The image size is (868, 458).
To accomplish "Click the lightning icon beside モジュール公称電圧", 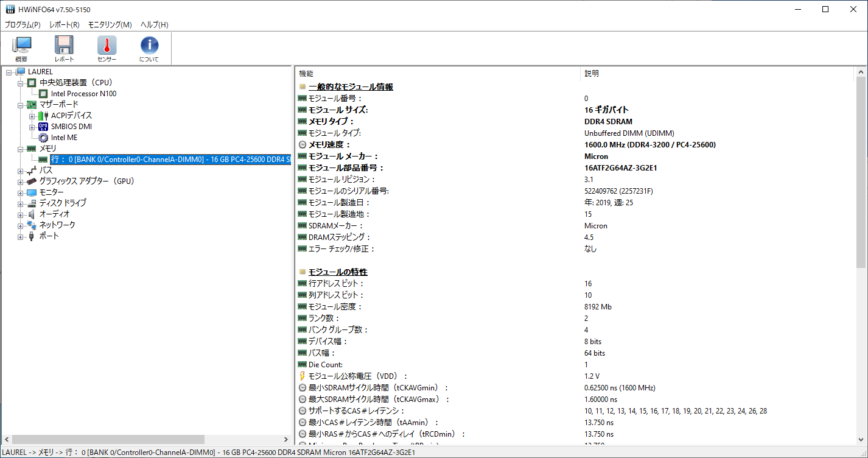I will 303,376.
